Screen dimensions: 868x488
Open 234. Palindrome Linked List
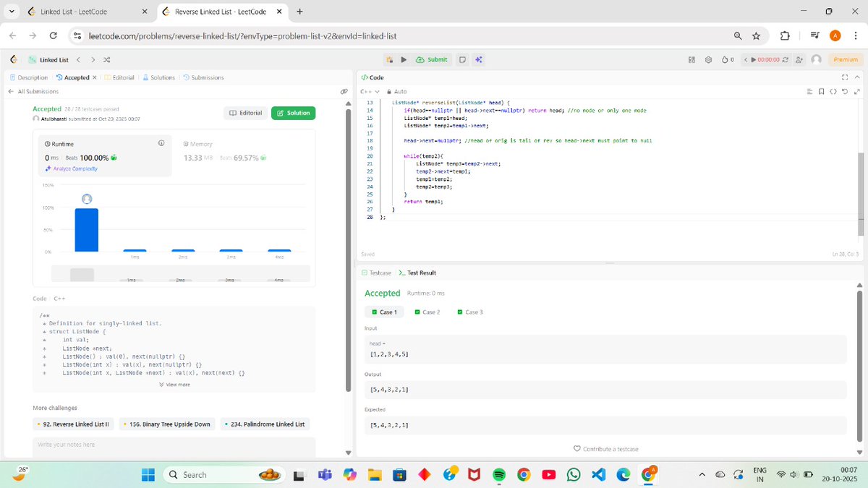tap(264, 424)
